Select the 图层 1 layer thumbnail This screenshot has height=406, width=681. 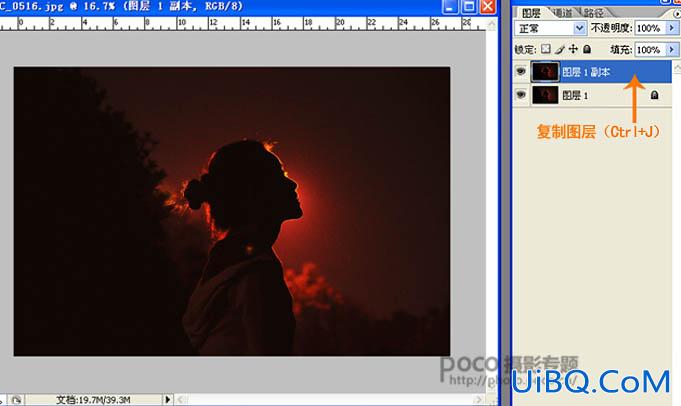545,95
